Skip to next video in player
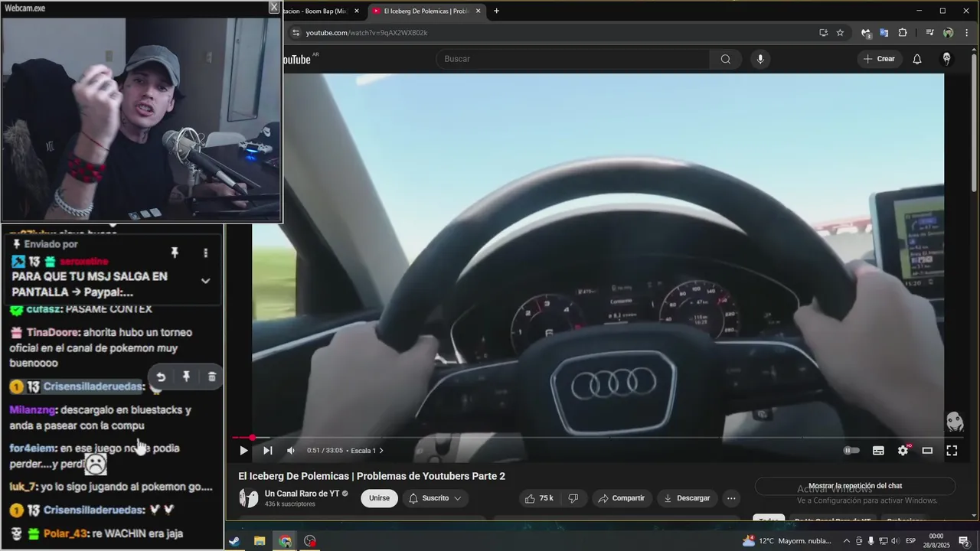Image resolution: width=980 pixels, height=551 pixels. [x=267, y=451]
